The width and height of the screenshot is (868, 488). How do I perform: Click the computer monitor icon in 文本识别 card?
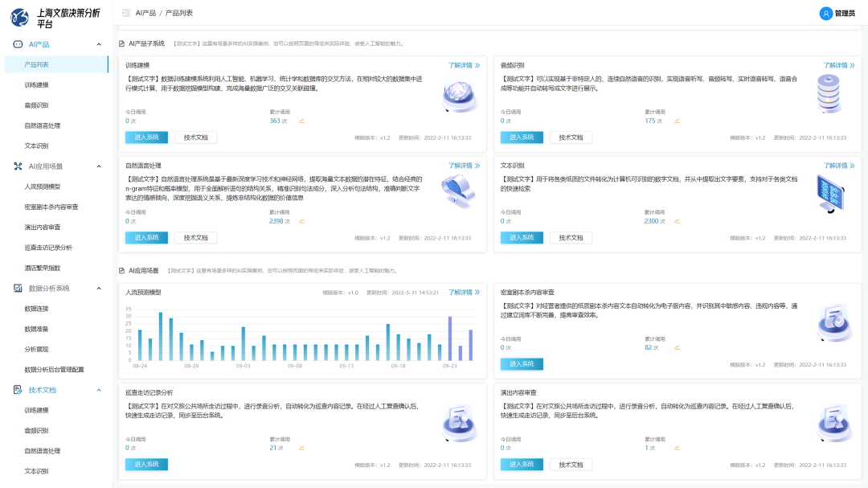830,195
